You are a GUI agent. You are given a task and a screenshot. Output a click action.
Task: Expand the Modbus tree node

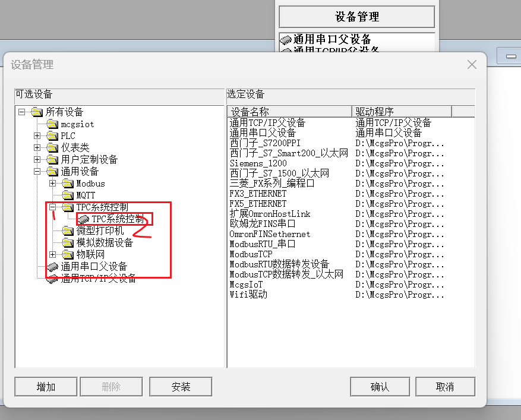(x=53, y=184)
